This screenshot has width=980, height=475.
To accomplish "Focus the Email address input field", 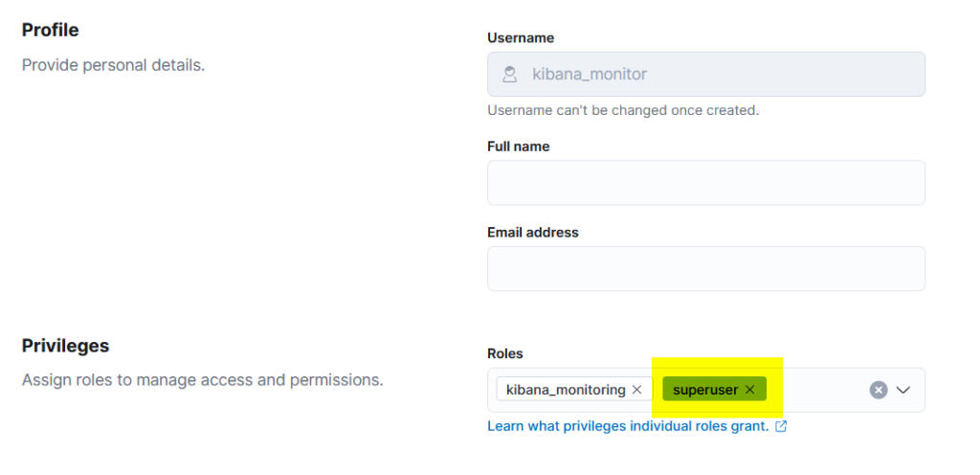I will 705,269.
